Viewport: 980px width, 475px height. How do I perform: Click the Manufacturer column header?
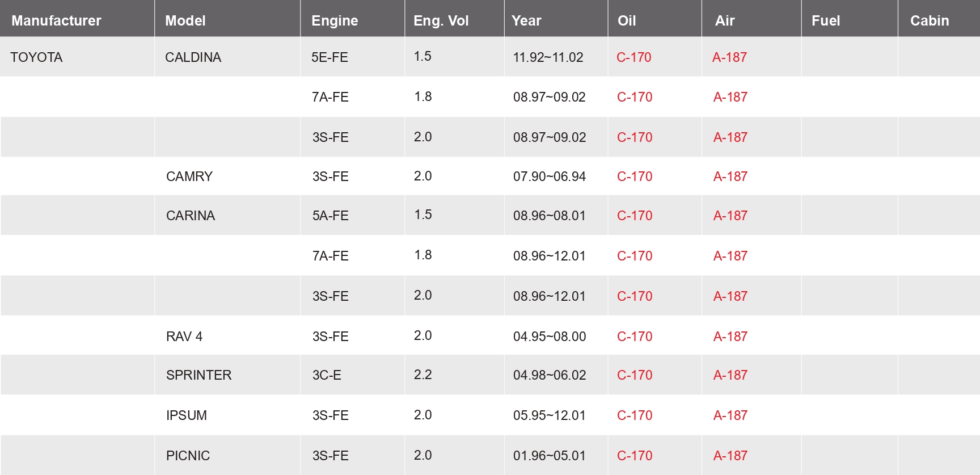click(x=56, y=21)
